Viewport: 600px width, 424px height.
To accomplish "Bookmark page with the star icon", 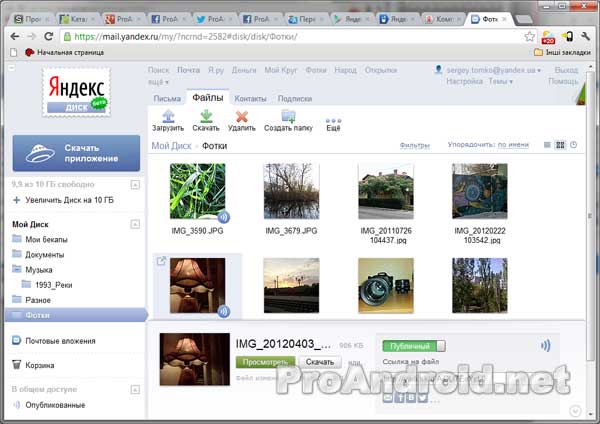I will coord(529,37).
